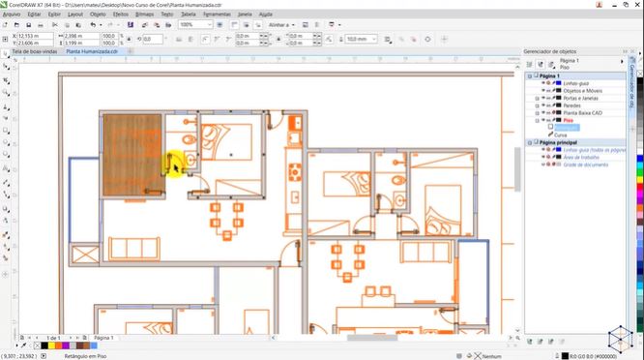Select the Pick tool in the toolbox
This screenshot has width=644, height=360.
click(6, 54)
